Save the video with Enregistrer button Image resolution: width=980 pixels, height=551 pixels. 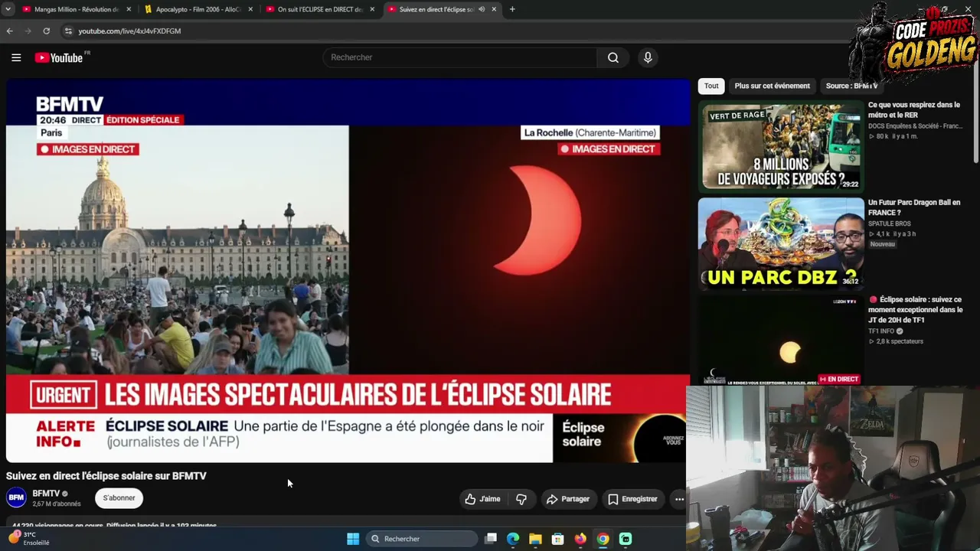pos(632,499)
